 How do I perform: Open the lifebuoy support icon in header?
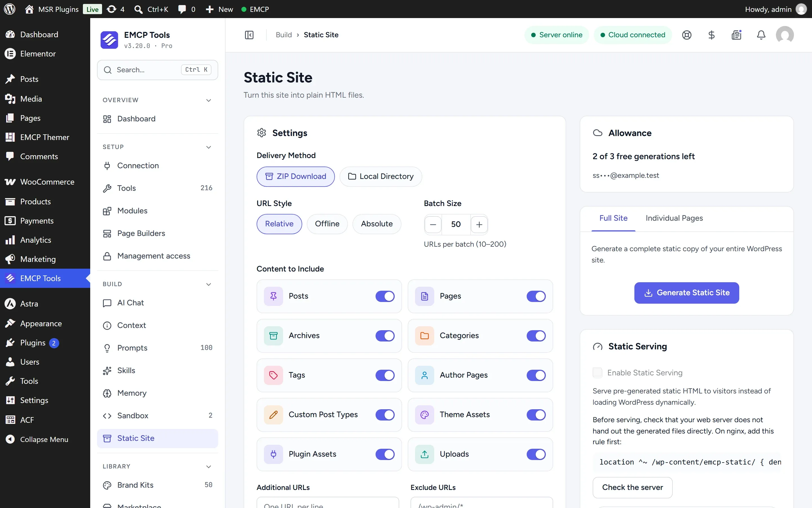tap(687, 35)
